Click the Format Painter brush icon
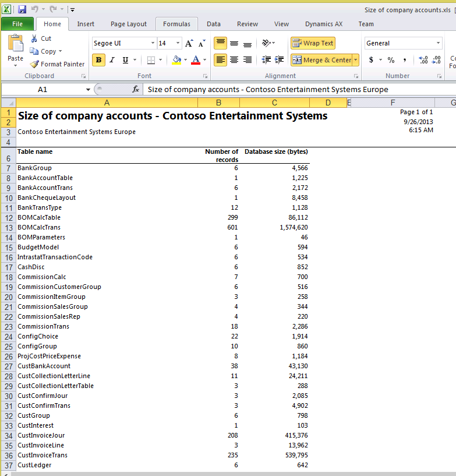The height and width of the screenshot is (476, 456). coord(34,64)
